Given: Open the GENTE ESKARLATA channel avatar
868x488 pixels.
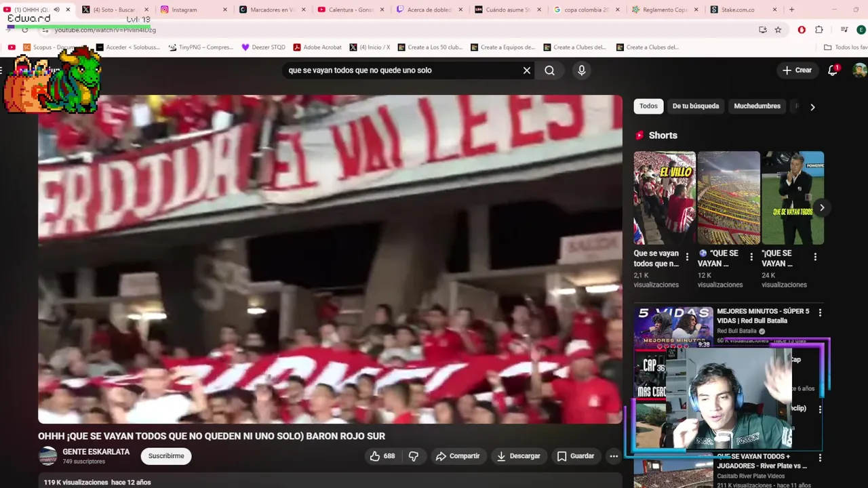Looking at the screenshot, I should (x=47, y=456).
